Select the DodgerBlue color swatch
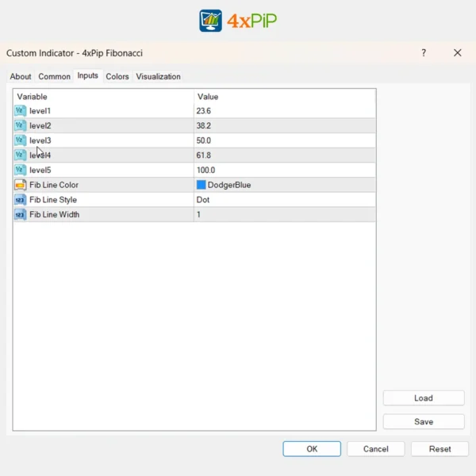Image resolution: width=476 pixels, height=476 pixels. 202,185
